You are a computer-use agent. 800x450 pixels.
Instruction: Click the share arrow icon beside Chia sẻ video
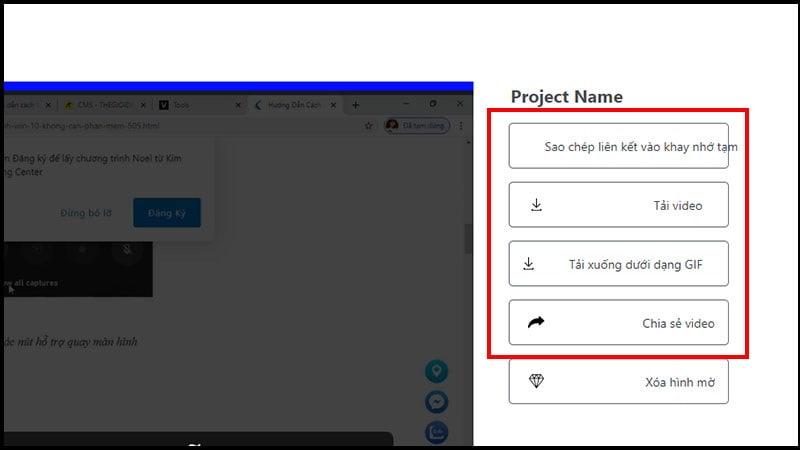tap(536, 322)
